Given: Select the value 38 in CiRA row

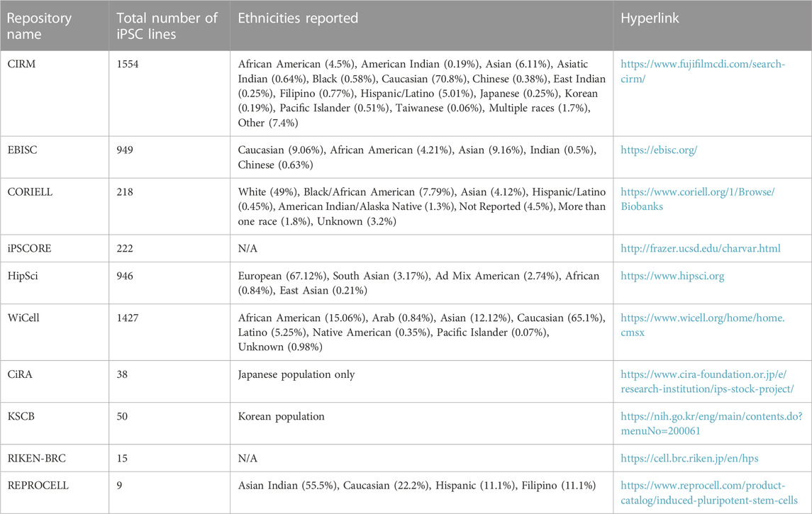Looking at the screenshot, I should tap(122, 374).
